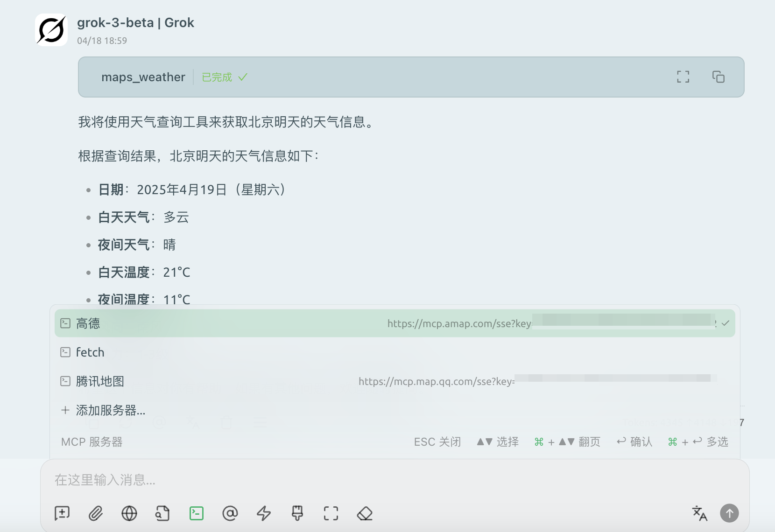Send message with the up-arrow button

pyautogui.click(x=729, y=513)
